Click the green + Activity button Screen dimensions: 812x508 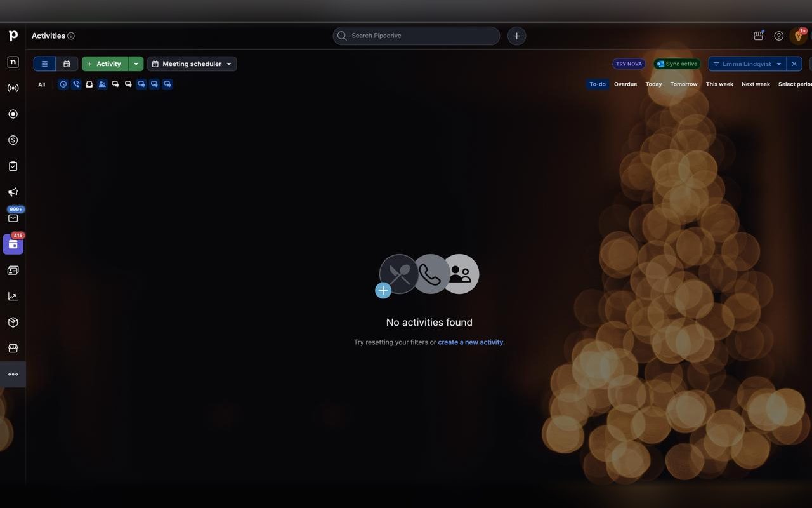click(x=105, y=64)
